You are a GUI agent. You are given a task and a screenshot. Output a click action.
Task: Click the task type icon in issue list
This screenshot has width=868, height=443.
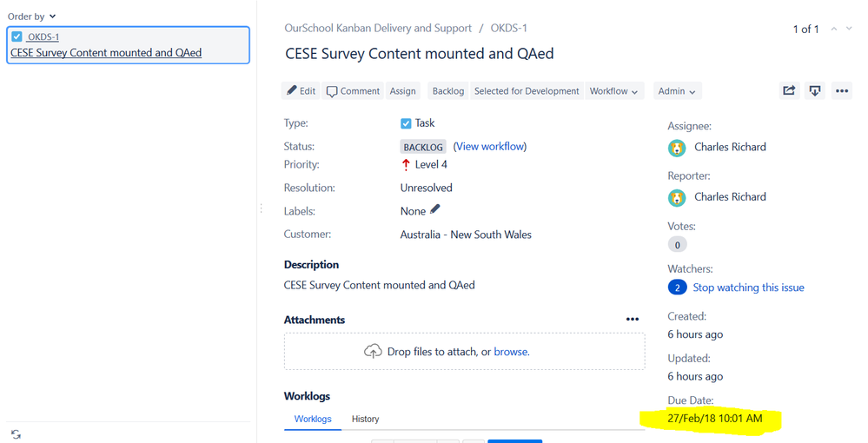pos(17,37)
